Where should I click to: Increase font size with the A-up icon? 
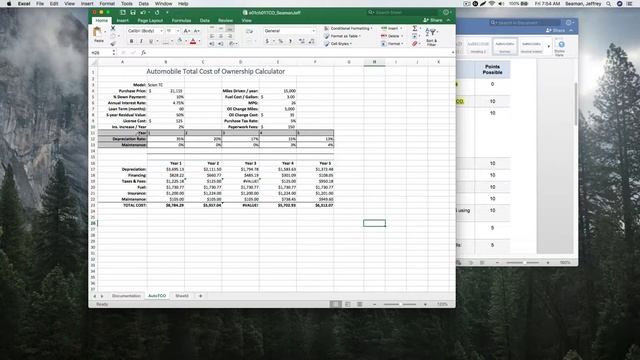click(187, 31)
